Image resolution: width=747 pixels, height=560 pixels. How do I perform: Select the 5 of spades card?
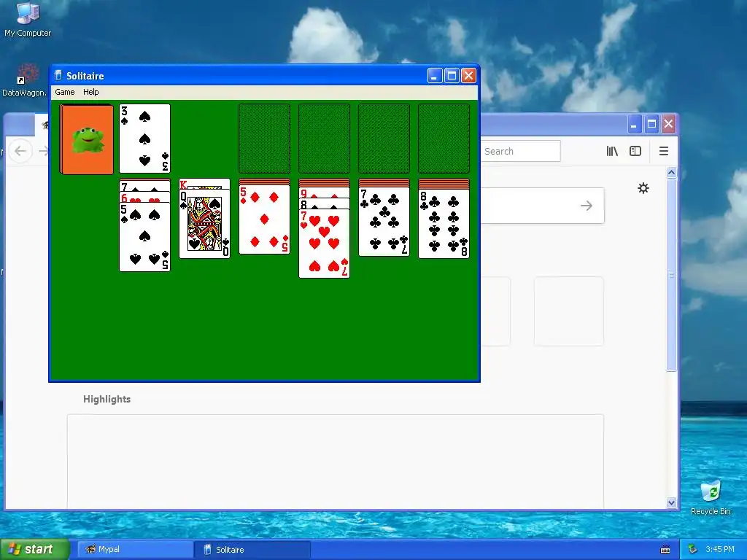tap(145, 237)
